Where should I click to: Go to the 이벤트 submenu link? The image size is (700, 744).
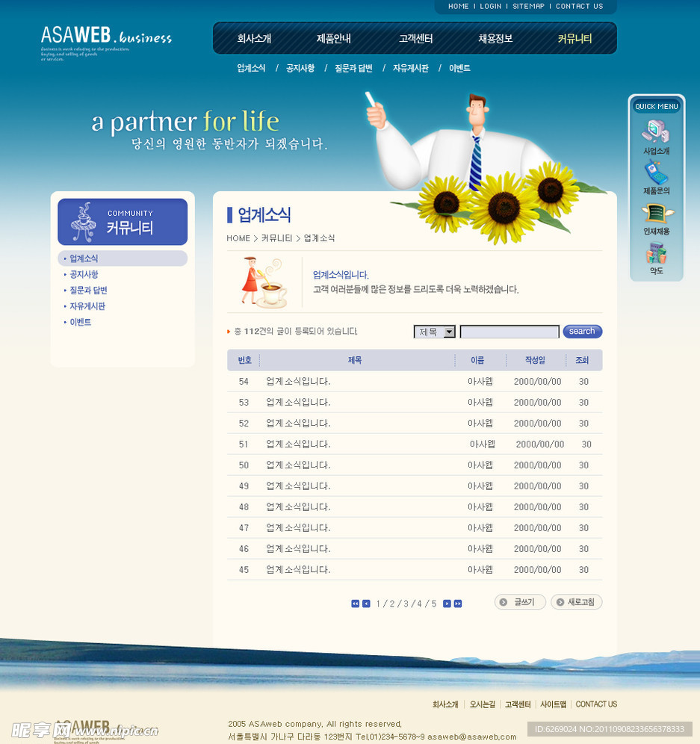[459, 68]
